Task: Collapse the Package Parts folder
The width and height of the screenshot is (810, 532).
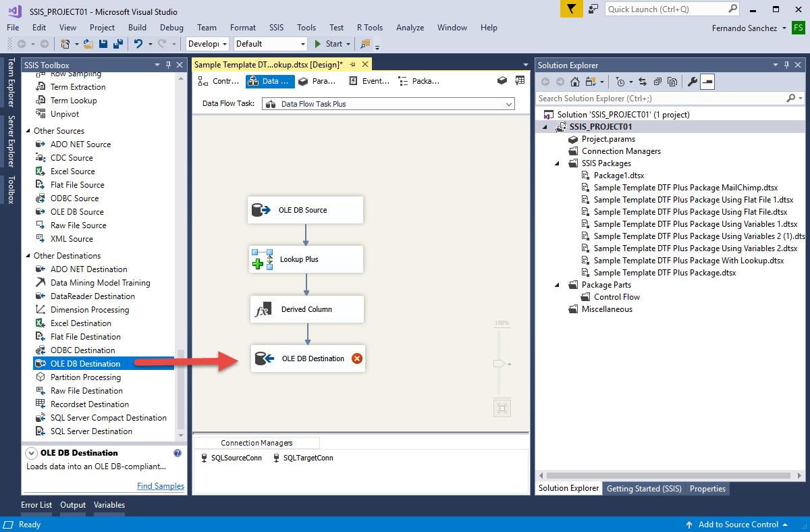Action: [557, 285]
